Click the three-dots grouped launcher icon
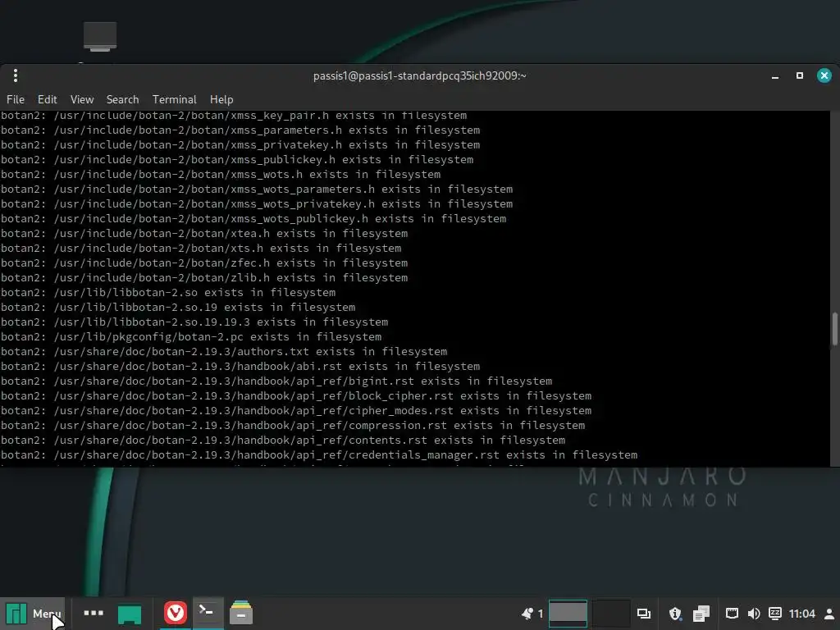 click(94, 613)
